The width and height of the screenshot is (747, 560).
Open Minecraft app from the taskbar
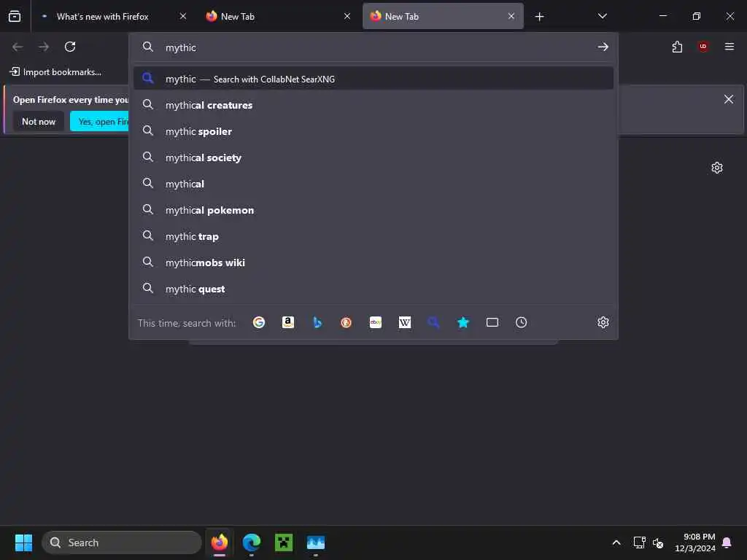tap(284, 542)
